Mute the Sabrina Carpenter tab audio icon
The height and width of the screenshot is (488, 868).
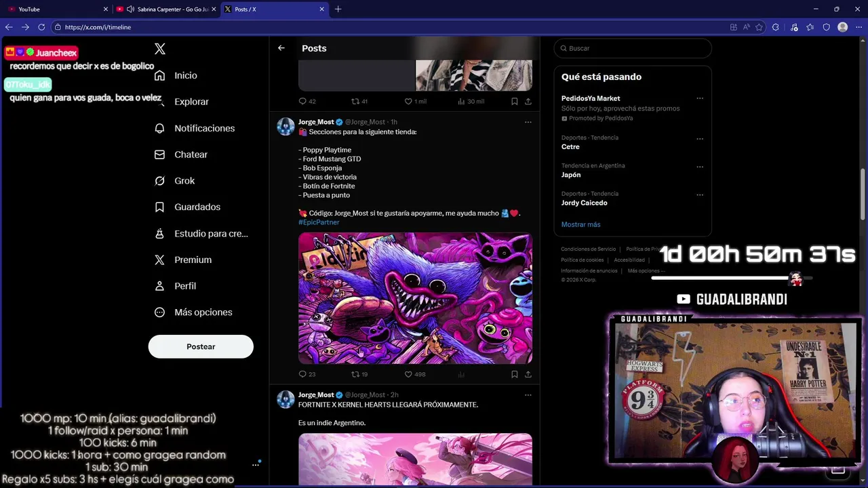click(130, 9)
